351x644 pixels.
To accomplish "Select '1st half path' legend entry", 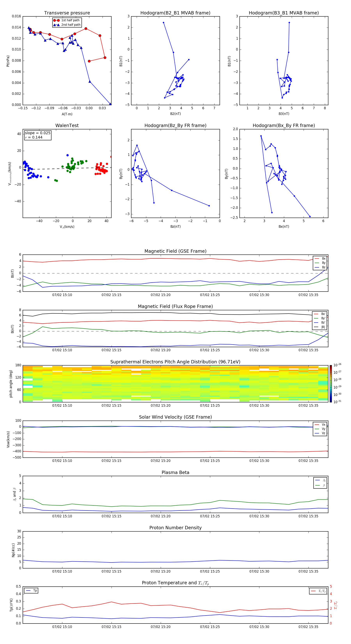I will pos(67,20).
